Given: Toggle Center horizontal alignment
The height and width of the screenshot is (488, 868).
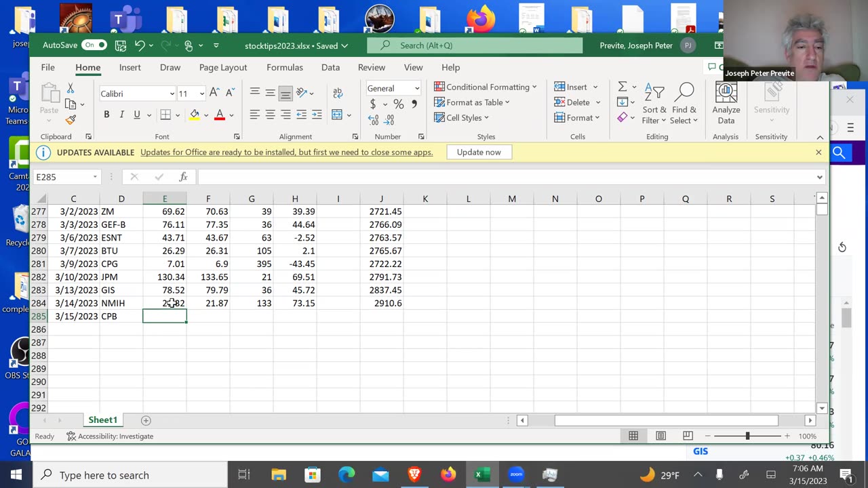Looking at the screenshot, I should click(x=271, y=115).
